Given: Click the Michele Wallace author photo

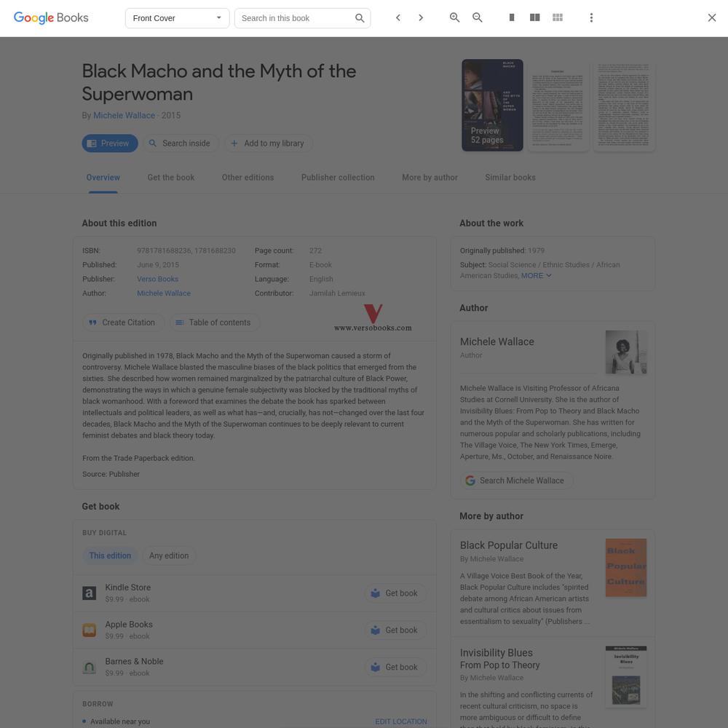Looking at the screenshot, I should [626, 352].
